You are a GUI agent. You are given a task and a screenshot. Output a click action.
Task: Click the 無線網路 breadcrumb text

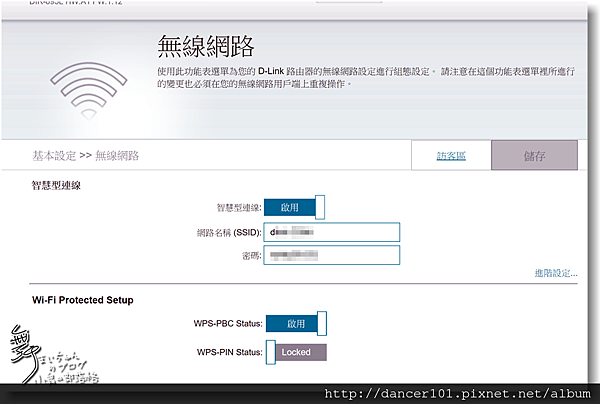117,156
